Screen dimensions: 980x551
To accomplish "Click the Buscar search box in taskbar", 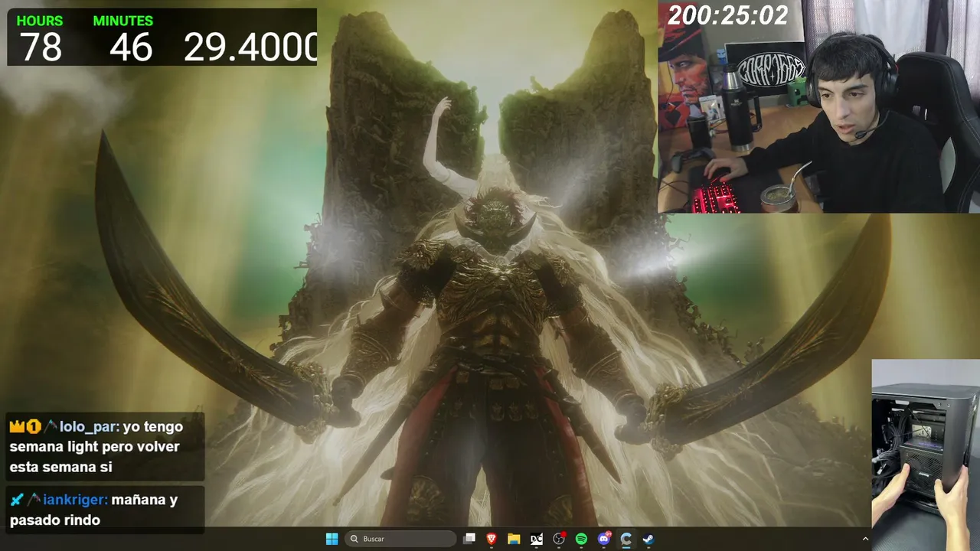I will click(x=400, y=539).
